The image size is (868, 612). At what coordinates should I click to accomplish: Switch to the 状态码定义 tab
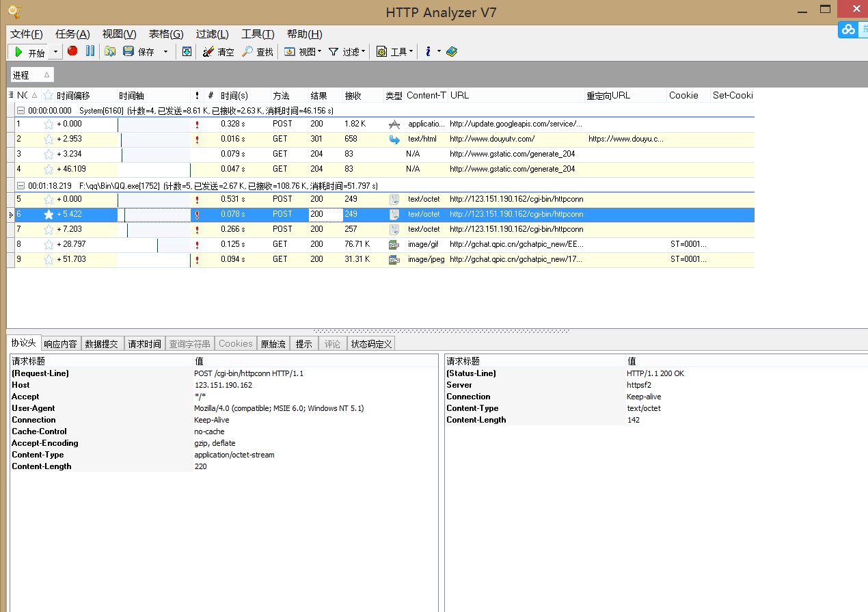tap(371, 344)
